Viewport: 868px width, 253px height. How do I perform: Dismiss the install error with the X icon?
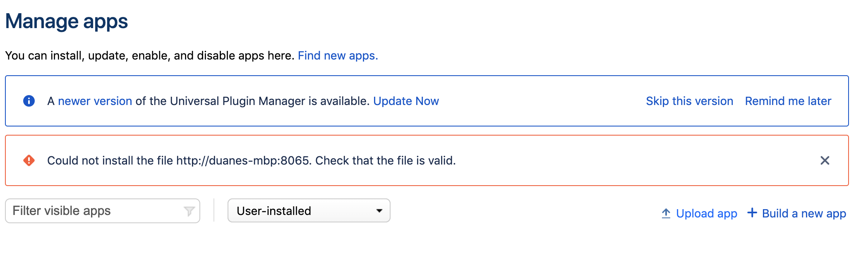click(x=825, y=161)
